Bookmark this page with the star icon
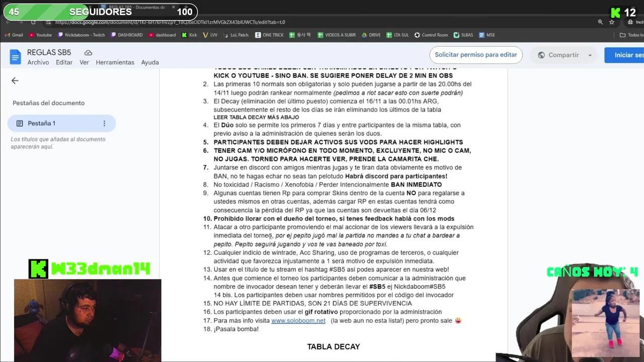The width and height of the screenshot is (644, 362). [612, 22]
